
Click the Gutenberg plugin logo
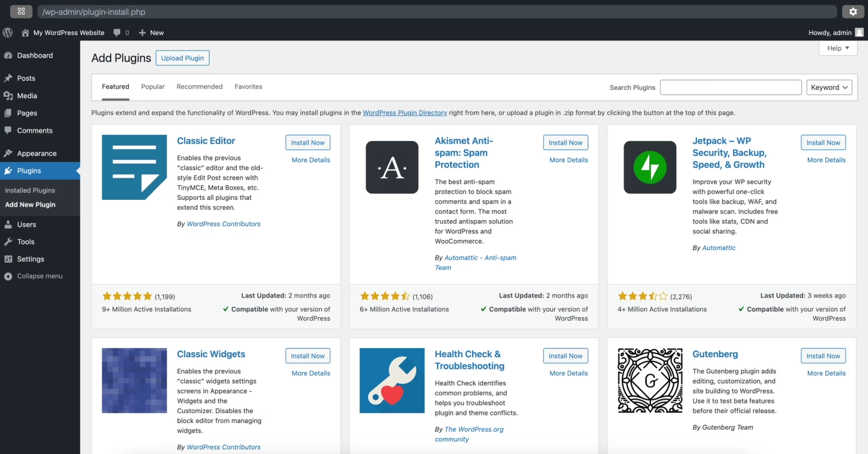click(x=650, y=381)
